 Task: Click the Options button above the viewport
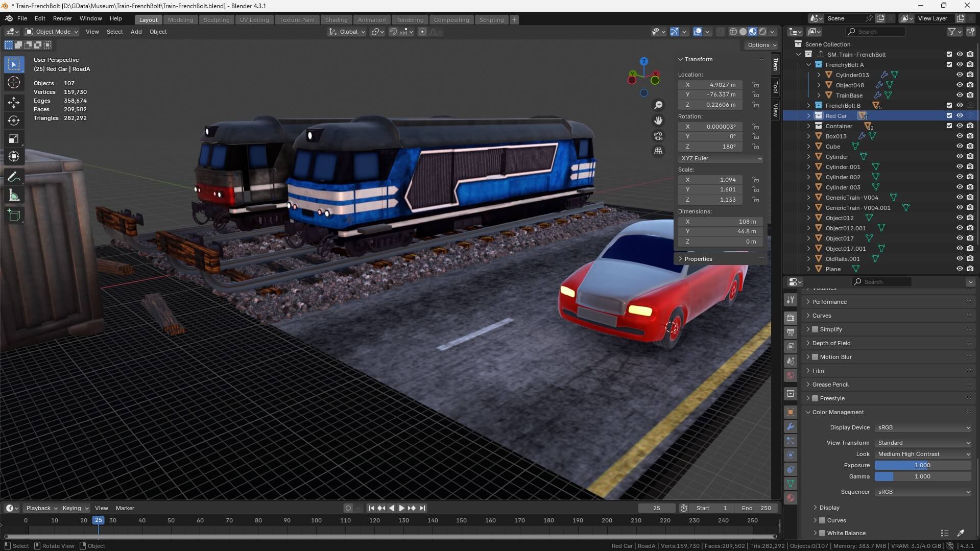760,45
